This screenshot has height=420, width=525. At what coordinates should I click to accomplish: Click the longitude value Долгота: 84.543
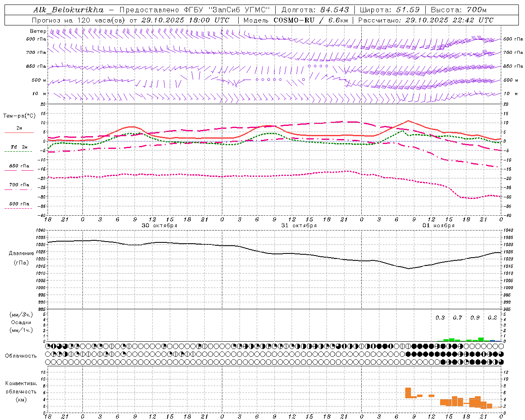pos(315,10)
